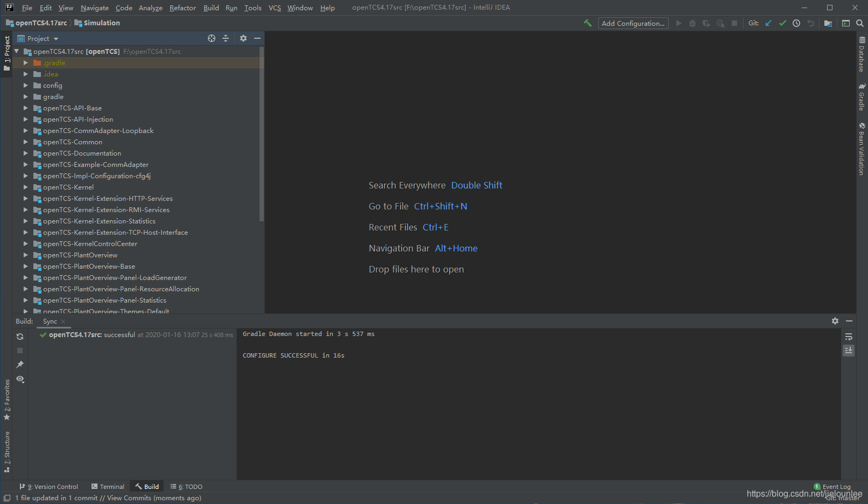This screenshot has height=504, width=868.
Task: Open Bean Validation tool window
Action: pyautogui.click(x=862, y=149)
